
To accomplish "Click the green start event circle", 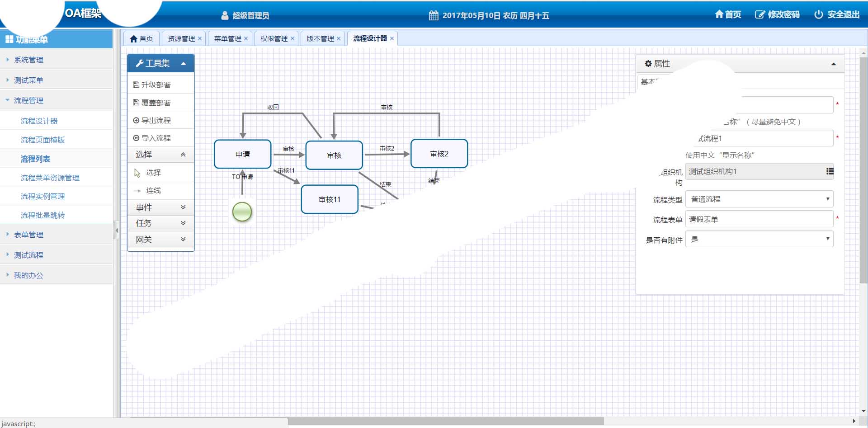I will click(242, 212).
